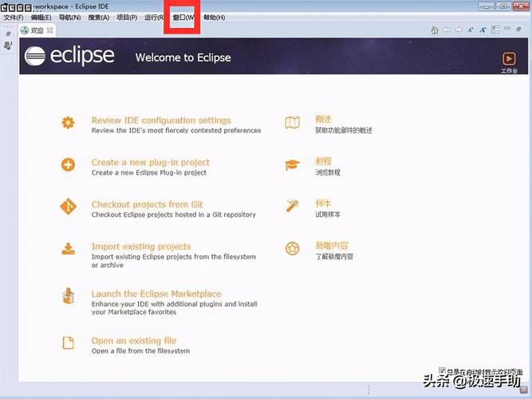
Task: Open the 编辑(E) menu
Action: coord(41,18)
